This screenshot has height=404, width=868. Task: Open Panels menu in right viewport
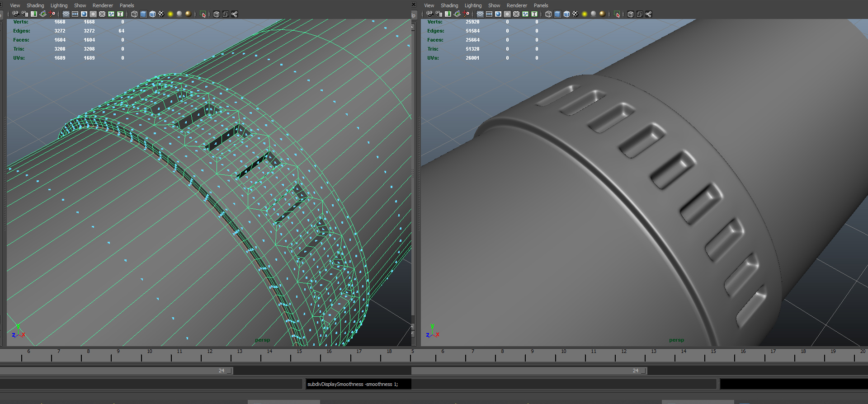(x=541, y=5)
